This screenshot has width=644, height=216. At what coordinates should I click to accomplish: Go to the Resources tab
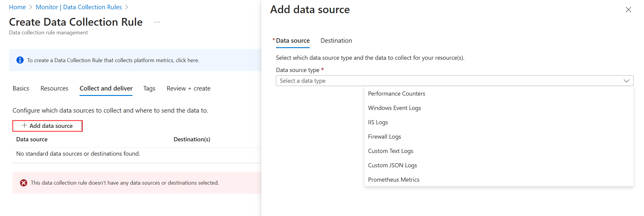tap(54, 88)
